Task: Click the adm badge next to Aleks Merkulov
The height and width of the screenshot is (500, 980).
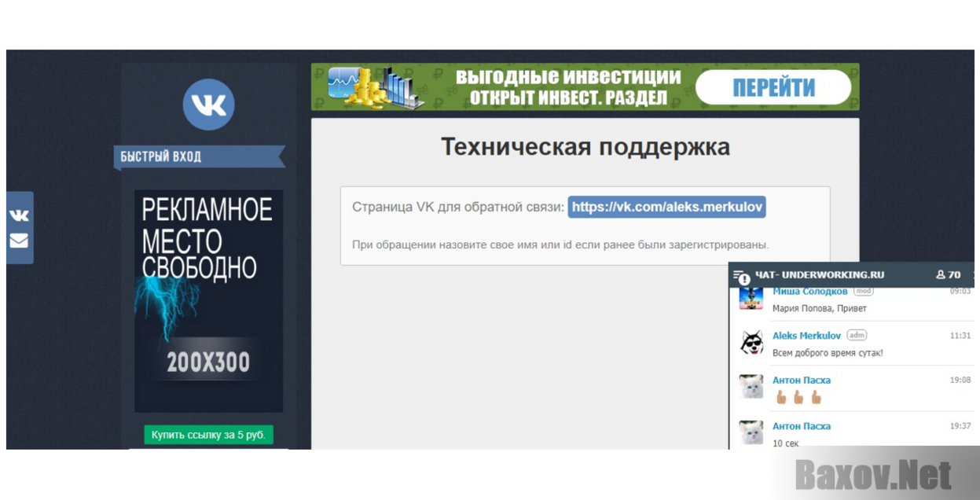Action: [857, 336]
